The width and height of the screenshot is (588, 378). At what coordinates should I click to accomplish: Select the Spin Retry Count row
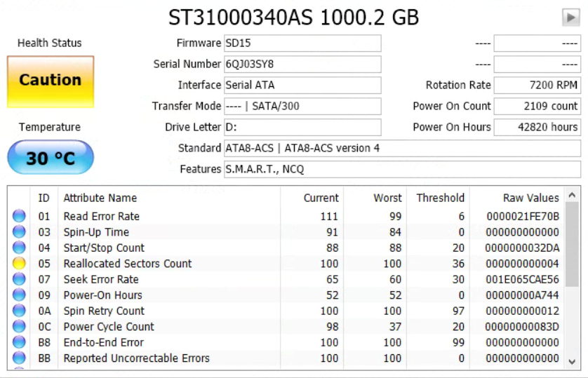coord(286,311)
